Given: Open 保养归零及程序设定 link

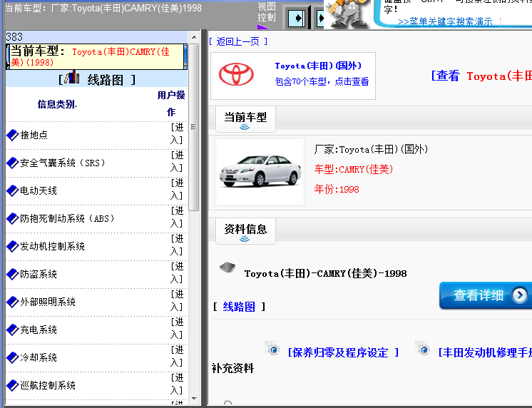Looking at the screenshot, I should coord(343,352).
